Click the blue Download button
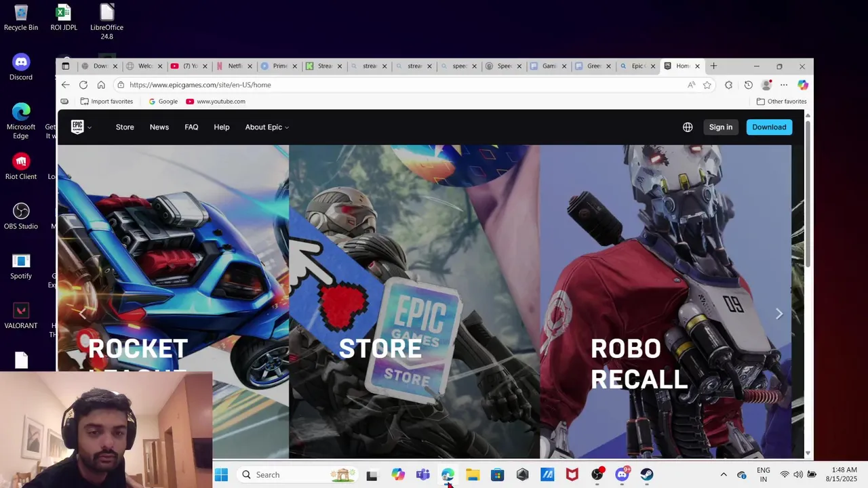Screen dimensions: 868x488 (769, 127)
